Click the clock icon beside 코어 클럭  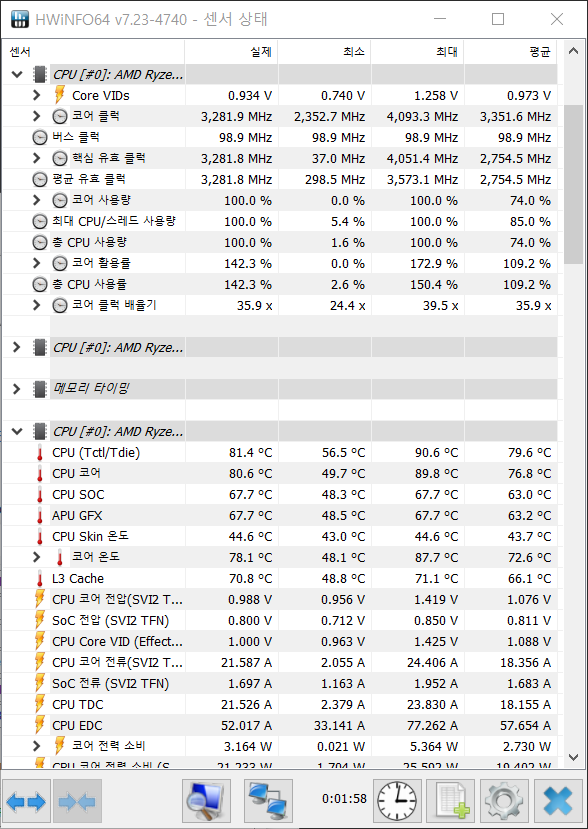60,116
